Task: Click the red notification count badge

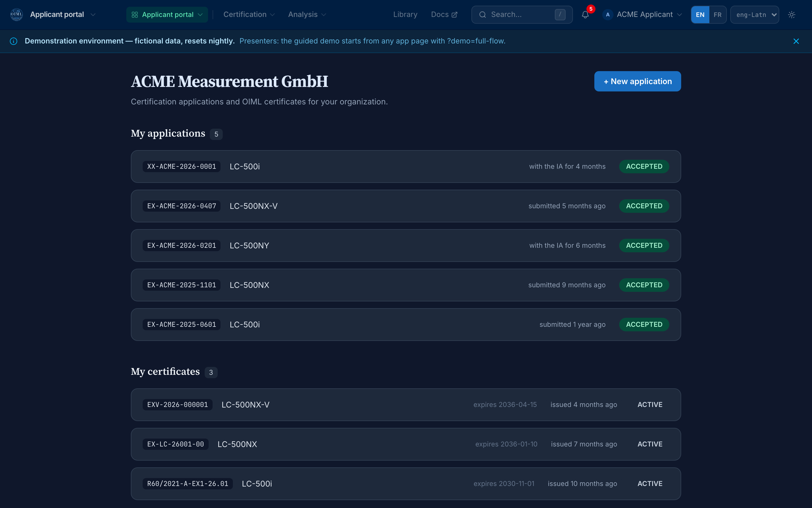Action: pyautogui.click(x=591, y=9)
